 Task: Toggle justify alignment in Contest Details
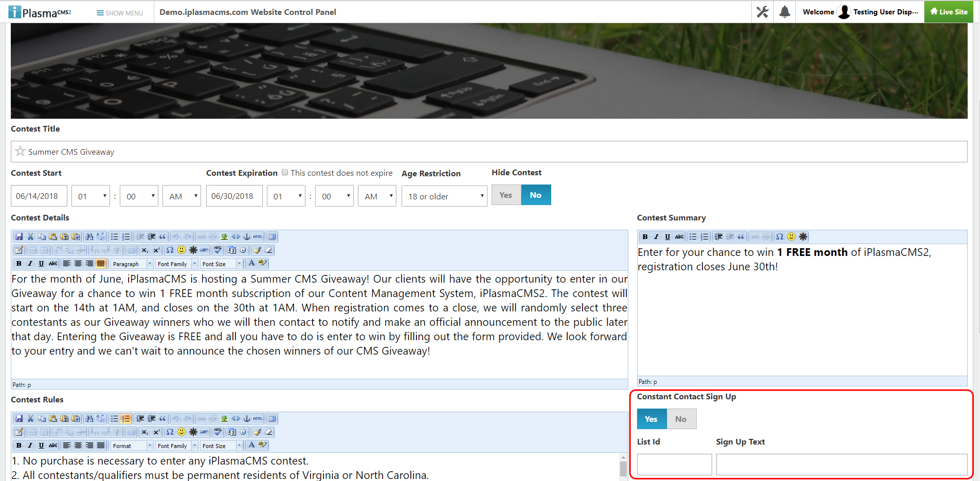101,264
